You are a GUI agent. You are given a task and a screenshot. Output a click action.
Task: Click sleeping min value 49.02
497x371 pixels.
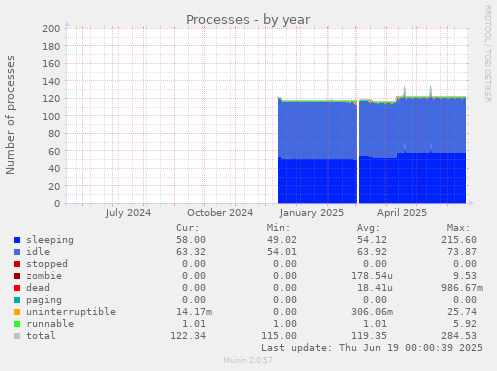[282, 240]
